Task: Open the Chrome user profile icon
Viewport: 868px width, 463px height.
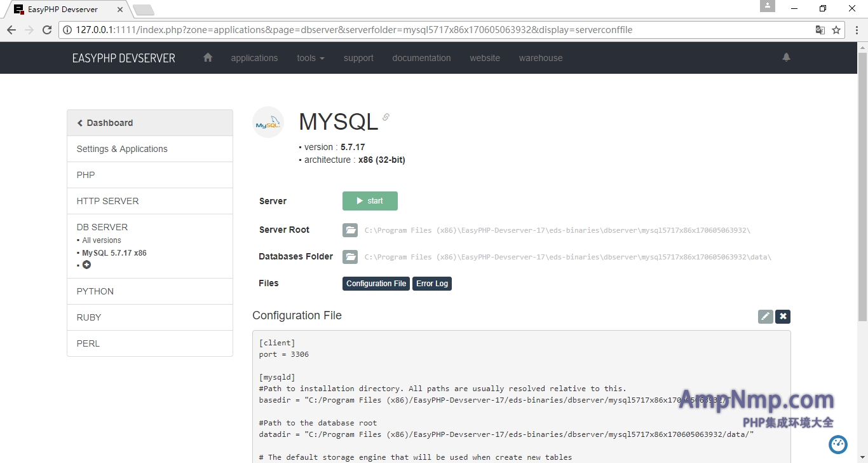Action: coord(768,6)
